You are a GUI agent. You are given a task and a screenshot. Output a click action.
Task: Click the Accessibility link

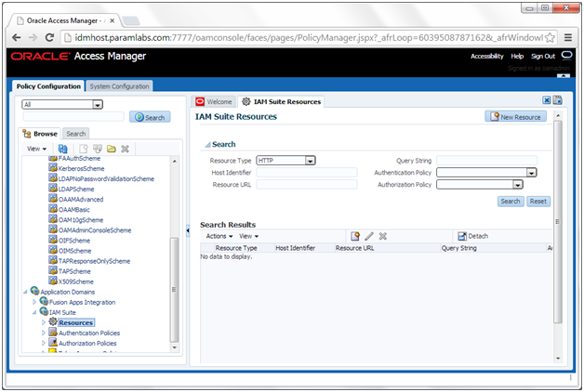point(486,56)
